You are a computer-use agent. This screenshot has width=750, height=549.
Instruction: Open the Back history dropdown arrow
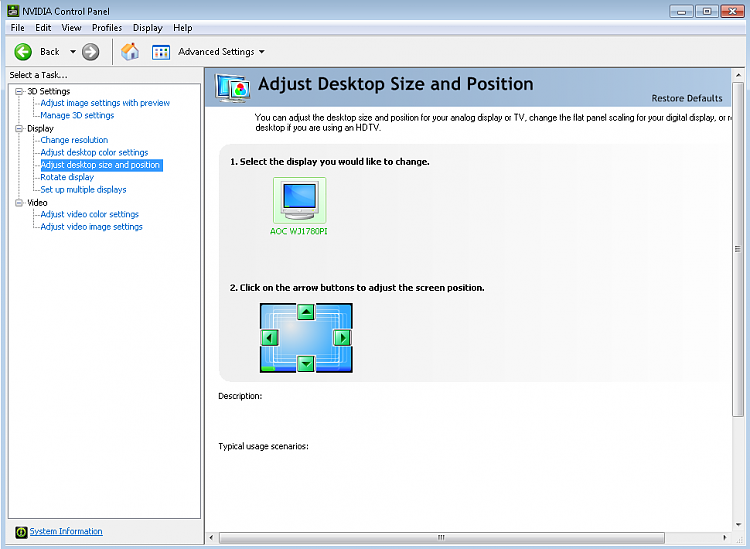73,52
